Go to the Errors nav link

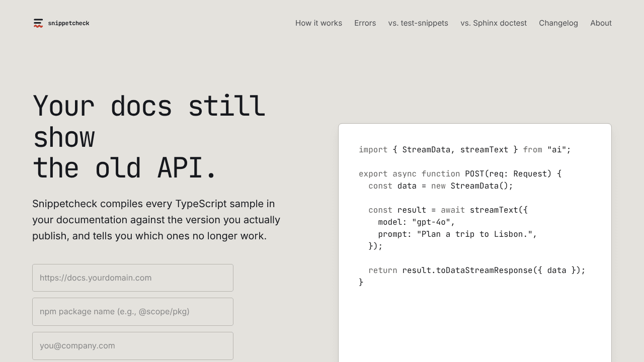365,23
